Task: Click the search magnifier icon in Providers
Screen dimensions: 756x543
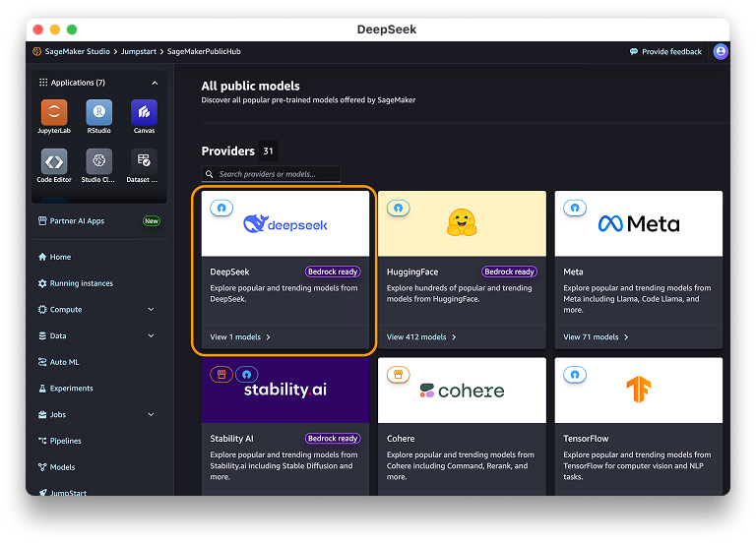Action: [x=210, y=174]
